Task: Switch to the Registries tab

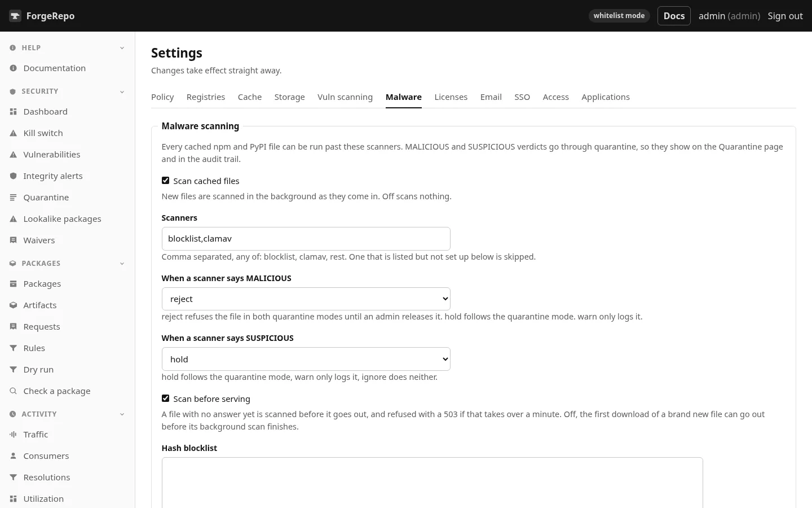Action: point(206,97)
